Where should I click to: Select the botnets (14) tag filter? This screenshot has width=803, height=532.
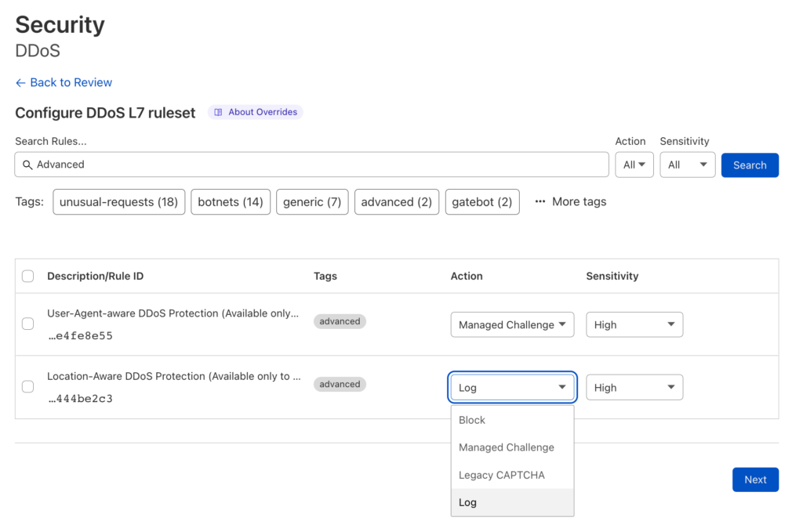pos(231,201)
